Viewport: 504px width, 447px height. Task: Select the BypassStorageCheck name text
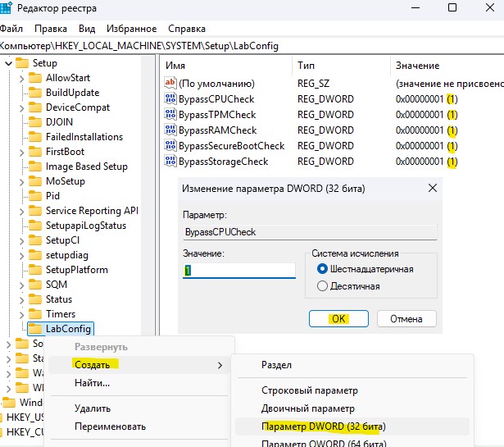pos(224,161)
